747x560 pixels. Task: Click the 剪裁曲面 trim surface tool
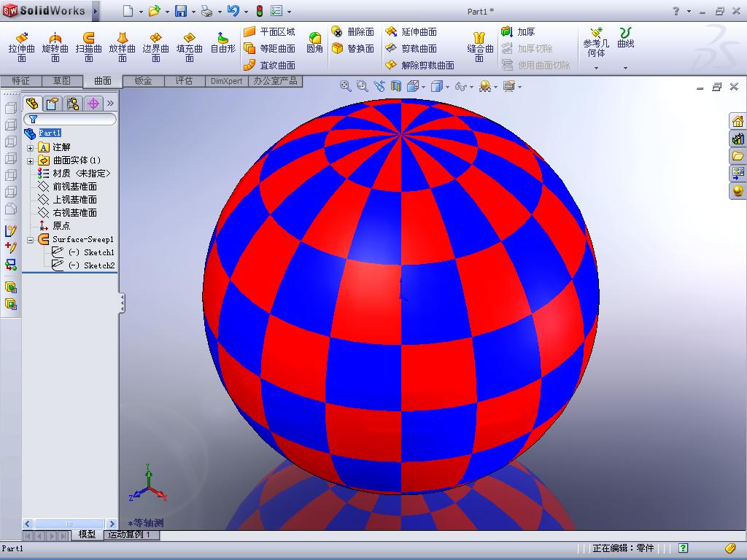pyautogui.click(x=411, y=48)
